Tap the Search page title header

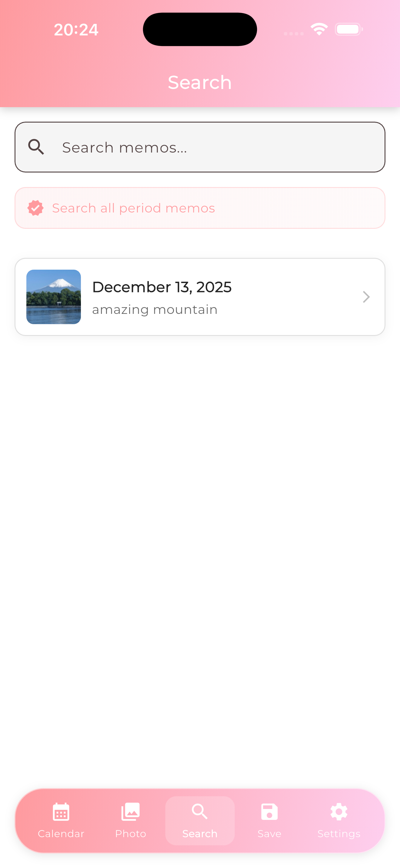pos(200,82)
